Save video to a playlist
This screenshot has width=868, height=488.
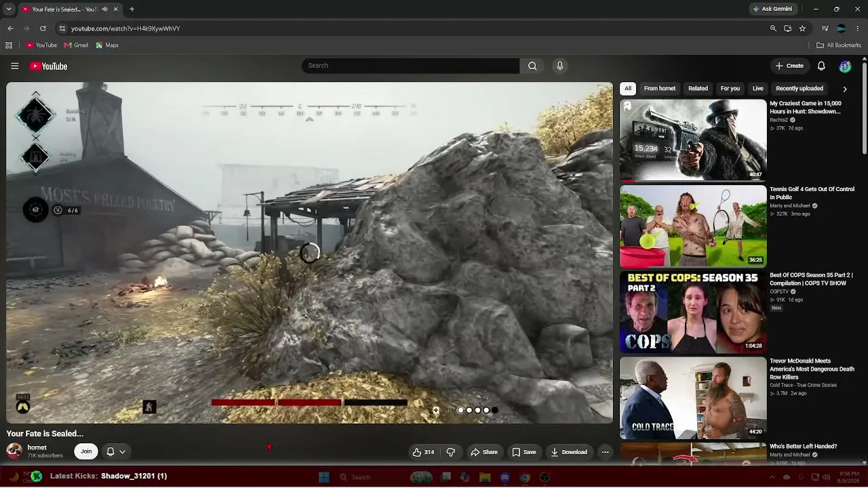point(524,452)
